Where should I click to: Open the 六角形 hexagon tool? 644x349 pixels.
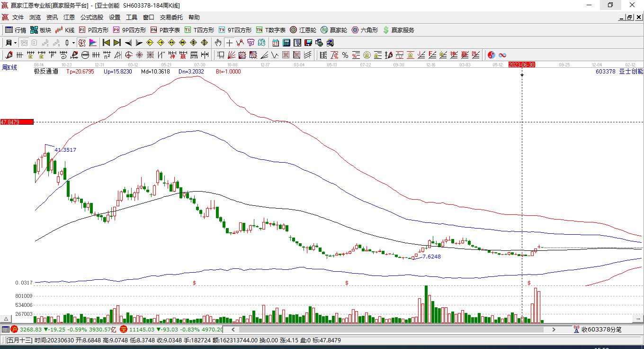[365, 30]
